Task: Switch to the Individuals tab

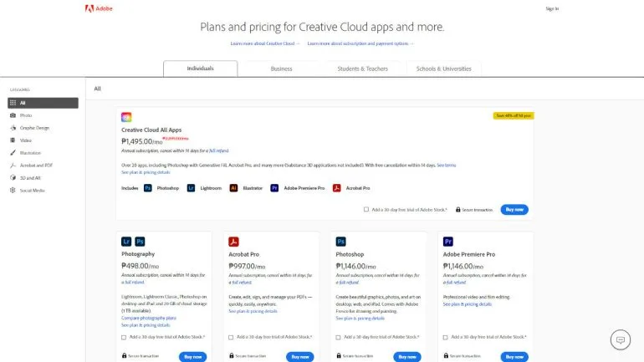Action: click(x=201, y=69)
